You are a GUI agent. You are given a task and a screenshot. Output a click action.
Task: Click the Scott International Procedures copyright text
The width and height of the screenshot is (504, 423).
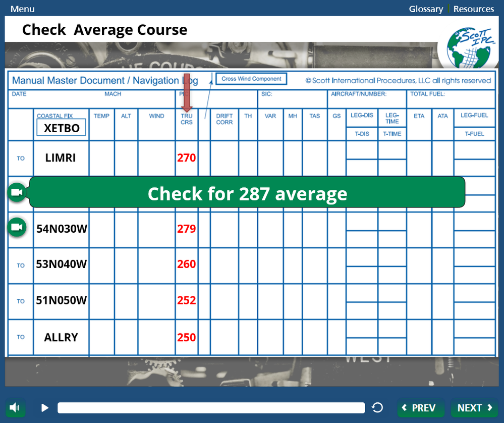[x=398, y=80]
